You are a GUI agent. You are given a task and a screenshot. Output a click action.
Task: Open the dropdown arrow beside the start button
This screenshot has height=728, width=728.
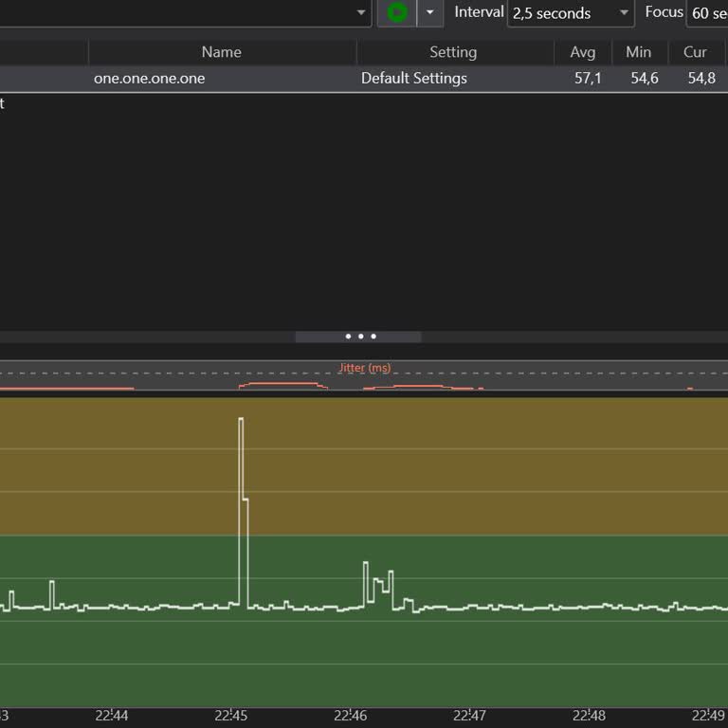click(x=430, y=12)
